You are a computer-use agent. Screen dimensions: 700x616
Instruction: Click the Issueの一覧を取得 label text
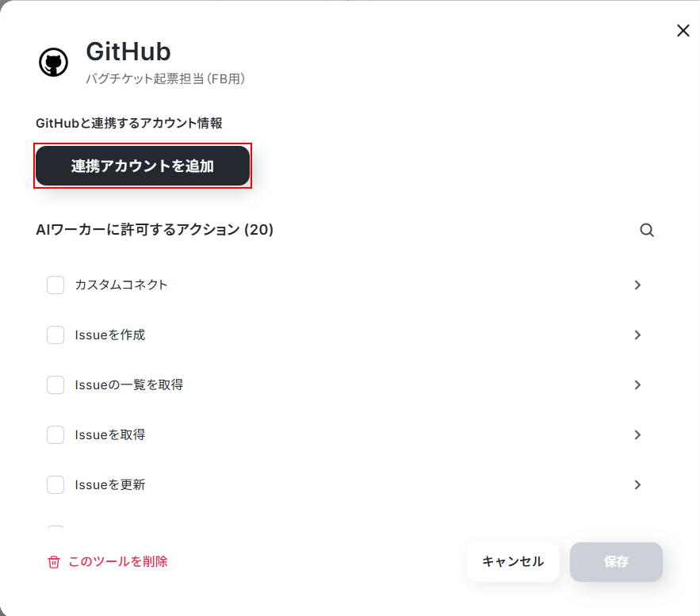coord(129,385)
